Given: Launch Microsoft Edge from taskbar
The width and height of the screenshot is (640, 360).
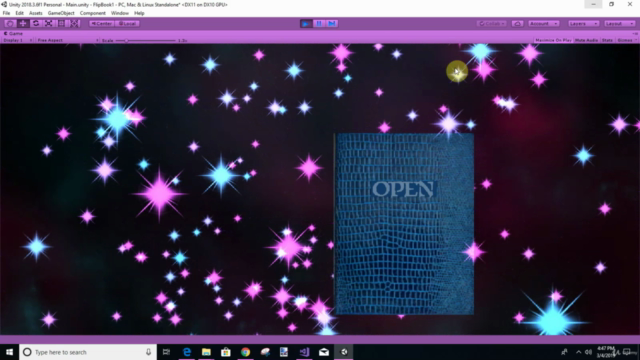Looking at the screenshot, I should click(187, 352).
